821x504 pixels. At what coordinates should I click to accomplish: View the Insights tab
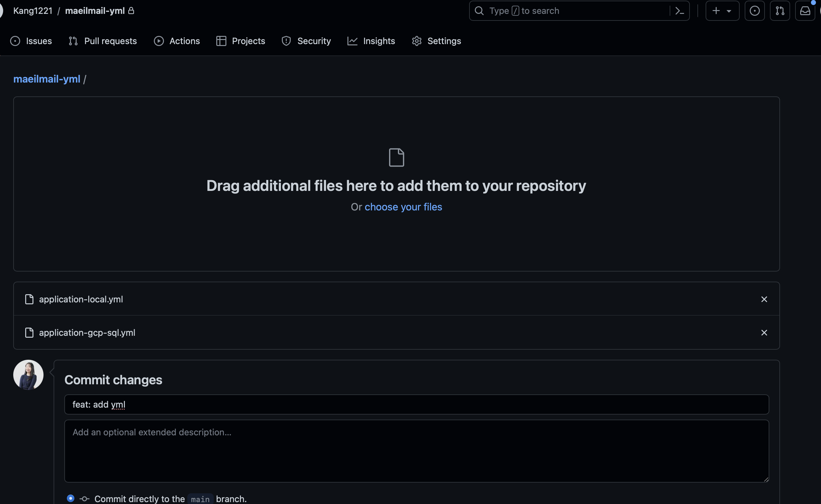[371, 41]
